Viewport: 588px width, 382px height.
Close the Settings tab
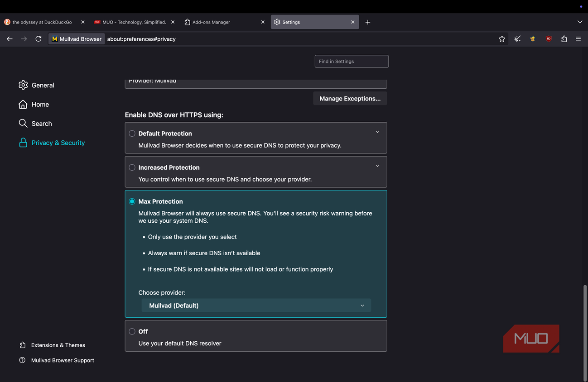[x=353, y=22]
